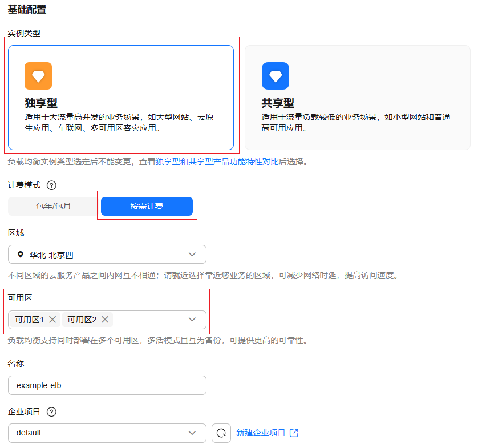Screen dimensions: 478x448
Task: Remove the 可用区1 tag
Action: pos(52,320)
